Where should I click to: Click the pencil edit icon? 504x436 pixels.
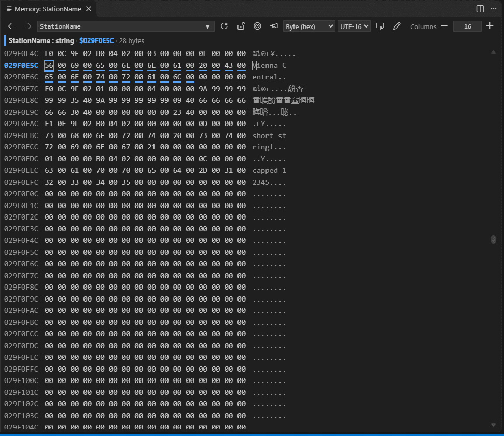(397, 26)
